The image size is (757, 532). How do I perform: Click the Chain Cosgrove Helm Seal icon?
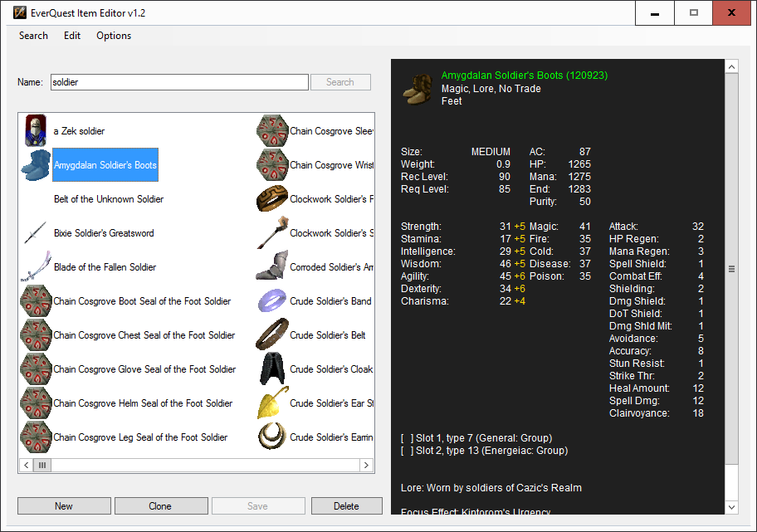pyautogui.click(x=36, y=403)
